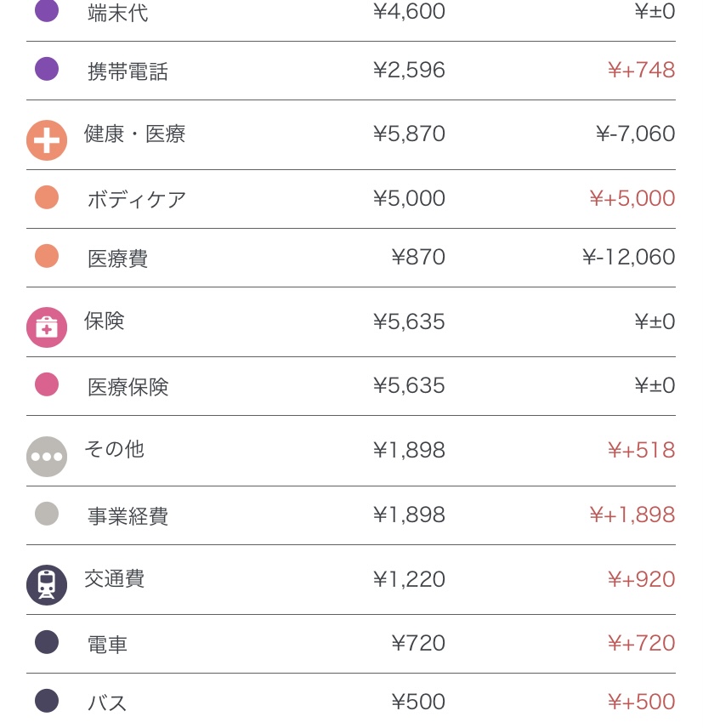Viewport: 703px width, 728px height.
Task: Open the 健康・医療 category label
Action: [x=134, y=134]
